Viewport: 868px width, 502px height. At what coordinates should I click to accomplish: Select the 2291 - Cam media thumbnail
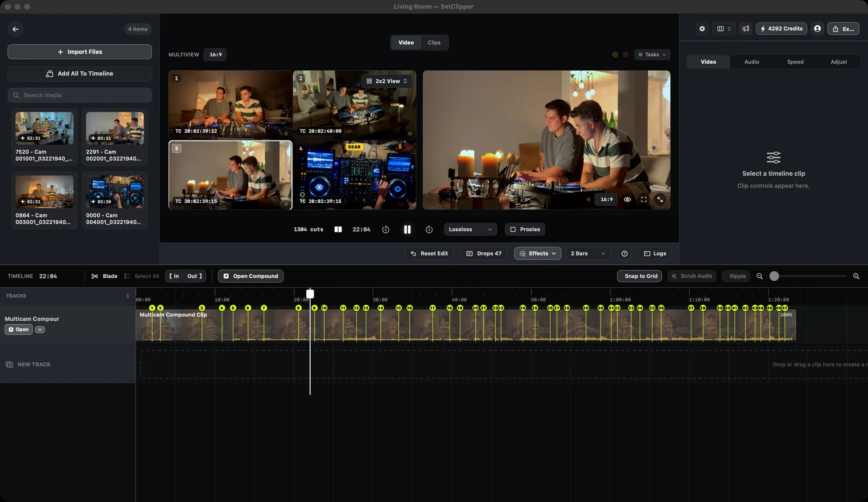[115, 128]
